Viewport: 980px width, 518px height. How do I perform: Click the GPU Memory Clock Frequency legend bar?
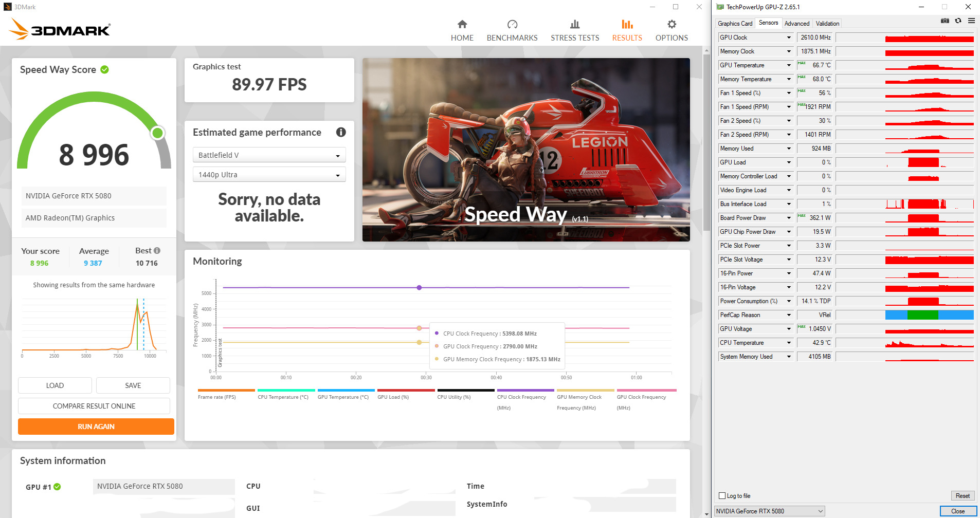586,390
